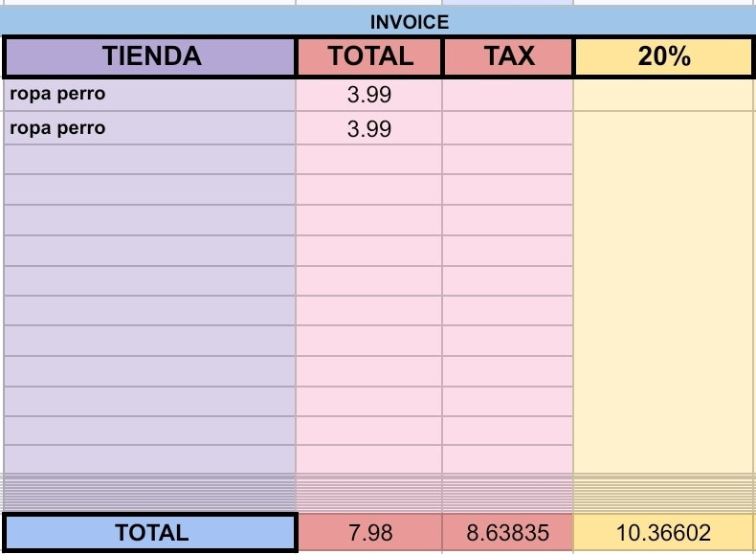
Task: Select 3.99 in the second ropa perro row
Action: coord(369,128)
